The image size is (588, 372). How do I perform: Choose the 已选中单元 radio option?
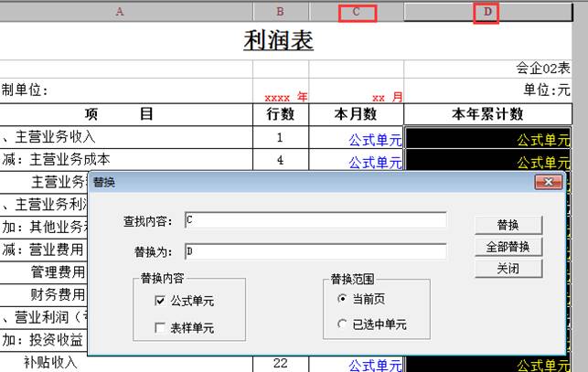(x=343, y=324)
